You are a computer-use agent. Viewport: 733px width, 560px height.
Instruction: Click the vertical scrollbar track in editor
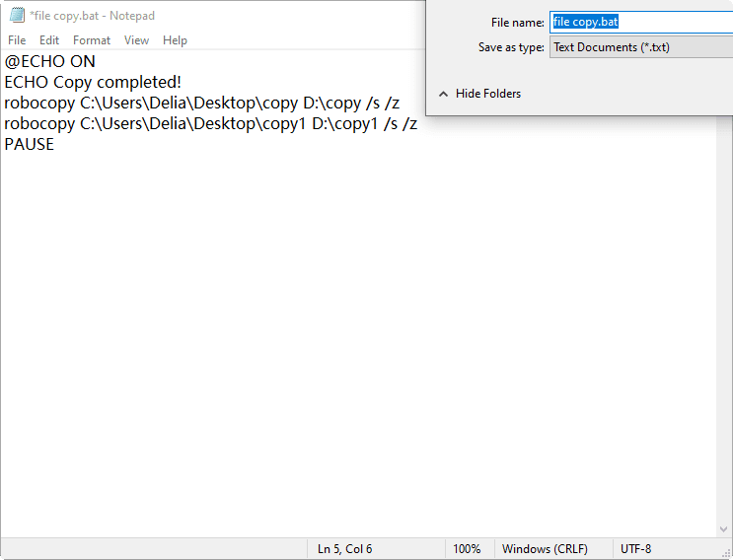pyautogui.click(x=724, y=325)
